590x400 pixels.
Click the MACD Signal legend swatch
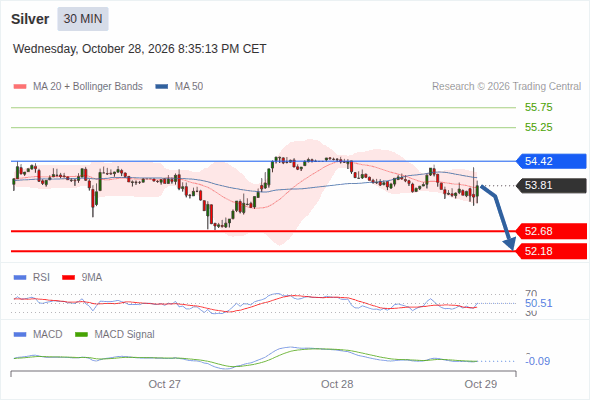click(x=81, y=335)
